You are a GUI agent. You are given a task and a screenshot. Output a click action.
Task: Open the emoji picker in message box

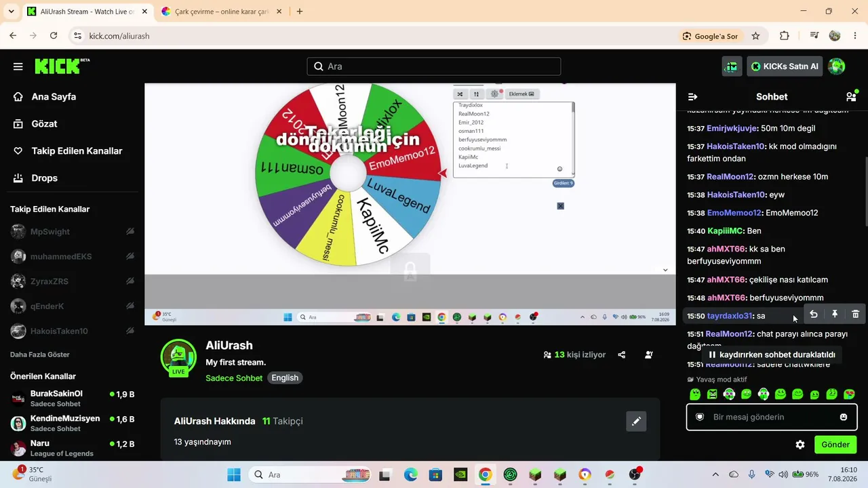pos(844,417)
